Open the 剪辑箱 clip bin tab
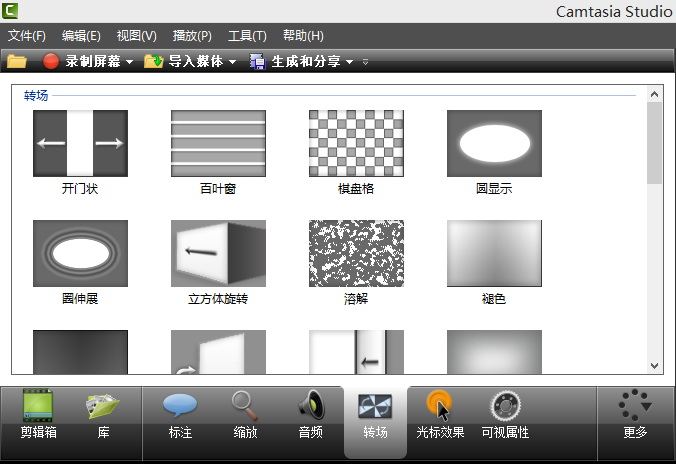 pyautogui.click(x=38, y=414)
